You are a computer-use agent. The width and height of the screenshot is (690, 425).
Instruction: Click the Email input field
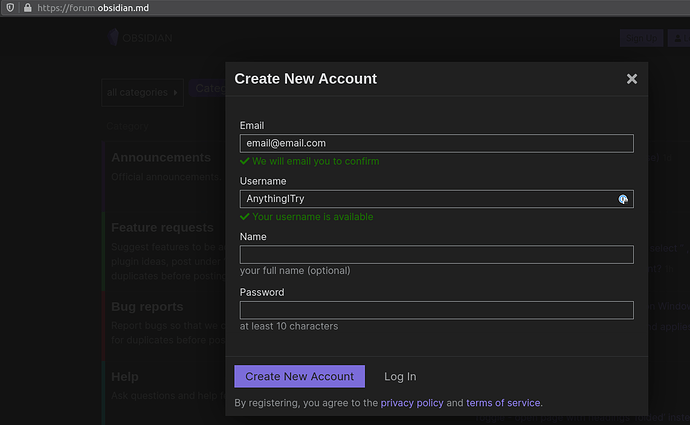pyautogui.click(x=437, y=143)
